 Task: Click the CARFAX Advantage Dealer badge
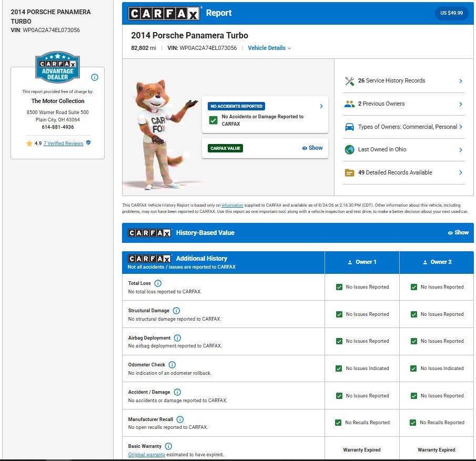tap(58, 67)
